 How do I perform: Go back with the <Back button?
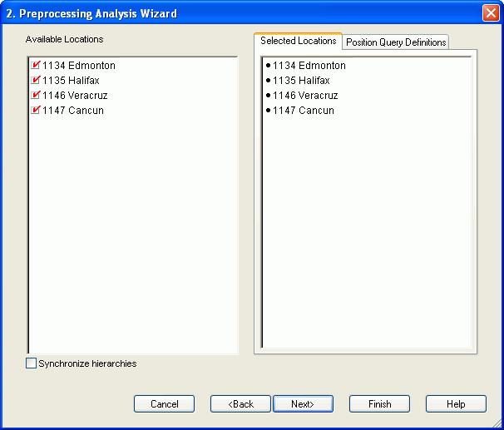point(240,403)
